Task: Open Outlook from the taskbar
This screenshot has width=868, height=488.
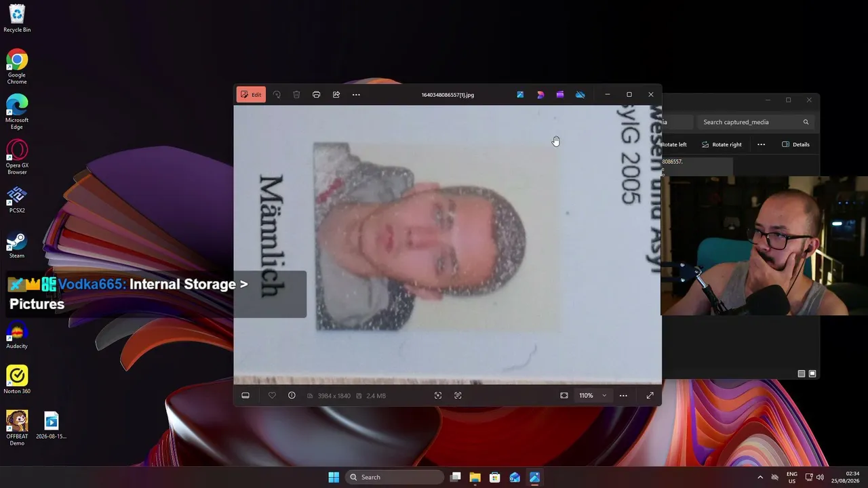Action: [x=515, y=477]
